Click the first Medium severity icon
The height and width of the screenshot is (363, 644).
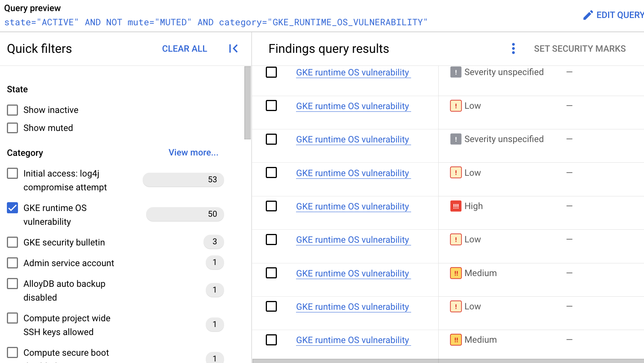(x=455, y=273)
